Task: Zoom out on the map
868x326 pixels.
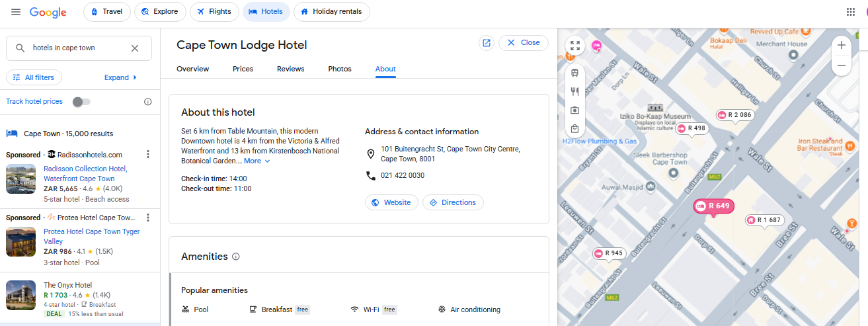Action: (x=841, y=65)
